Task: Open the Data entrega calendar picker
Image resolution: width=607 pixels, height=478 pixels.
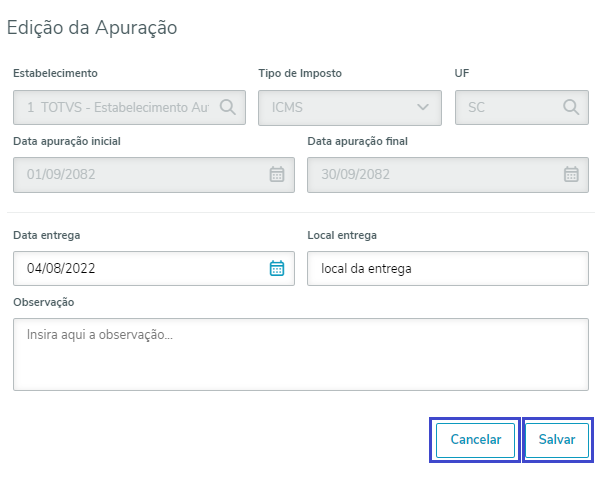Action: point(278,268)
